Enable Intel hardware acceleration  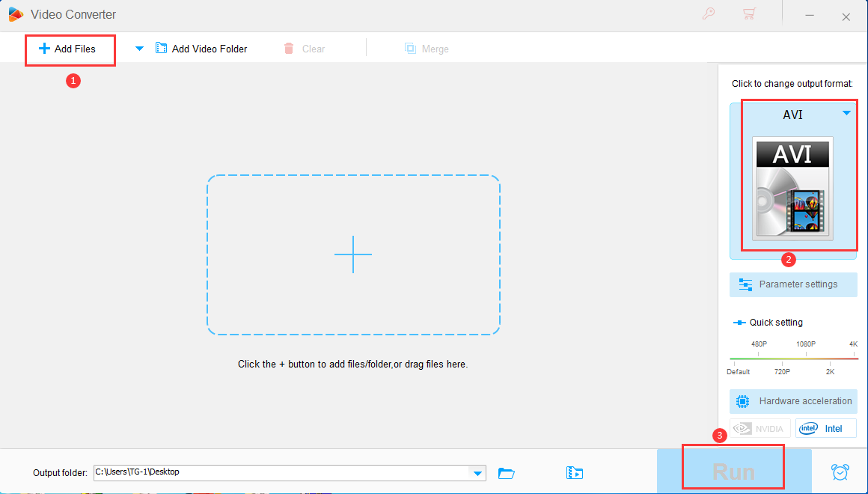[825, 429]
